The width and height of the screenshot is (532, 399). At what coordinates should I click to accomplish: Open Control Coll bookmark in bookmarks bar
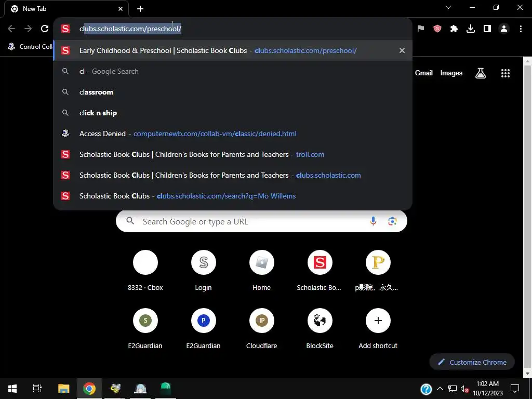(31, 46)
